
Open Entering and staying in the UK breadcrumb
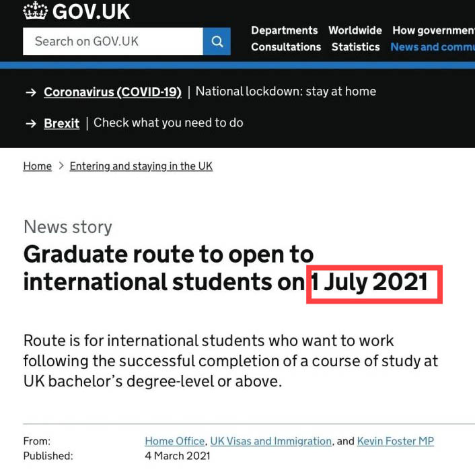pos(141,166)
